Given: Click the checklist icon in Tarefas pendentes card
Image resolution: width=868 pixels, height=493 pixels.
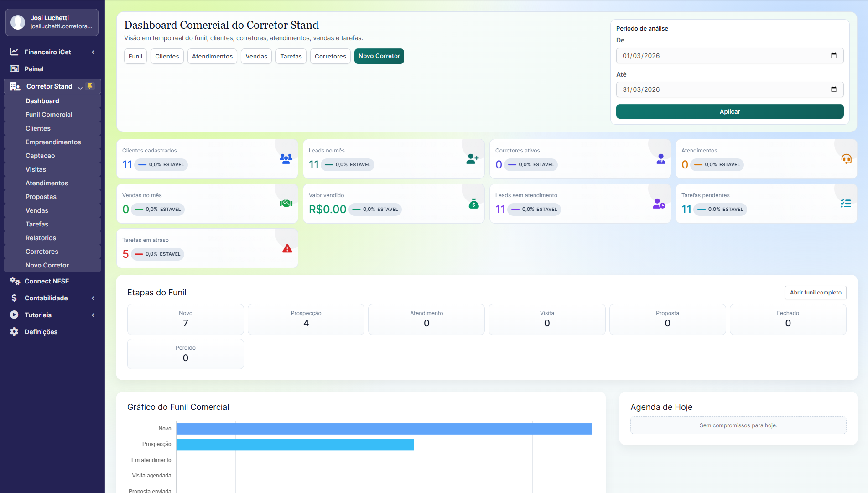Looking at the screenshot, I should tap(845, 204).
